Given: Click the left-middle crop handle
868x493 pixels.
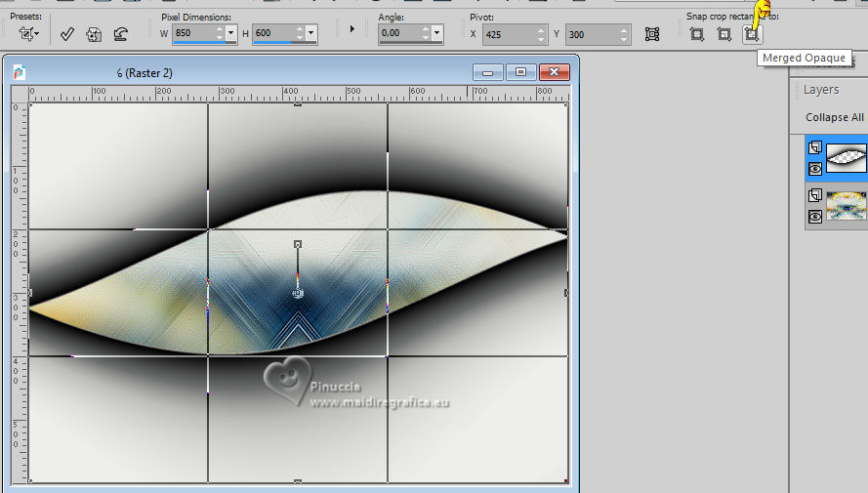Looking at the screenshot, I should (x=30, y=293).
